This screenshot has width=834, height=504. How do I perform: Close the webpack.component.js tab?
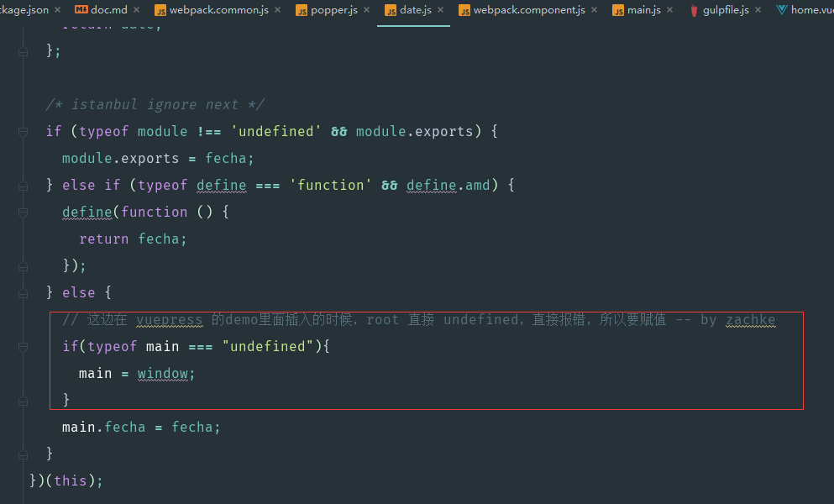pos(594,9)
